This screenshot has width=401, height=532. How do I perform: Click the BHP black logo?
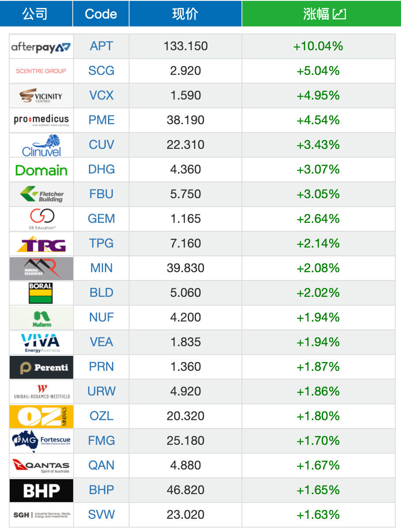(x=41, y=490)
